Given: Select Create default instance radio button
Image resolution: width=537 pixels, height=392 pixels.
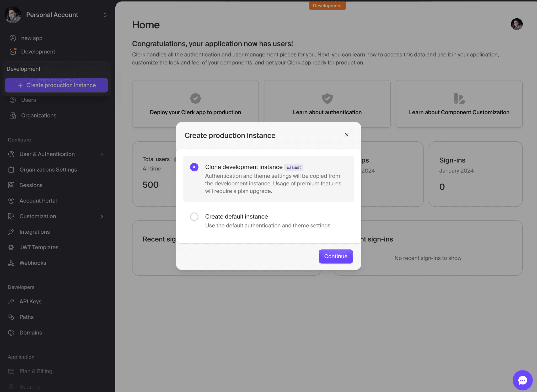Looking at the screenshot, I should [194, 216].
